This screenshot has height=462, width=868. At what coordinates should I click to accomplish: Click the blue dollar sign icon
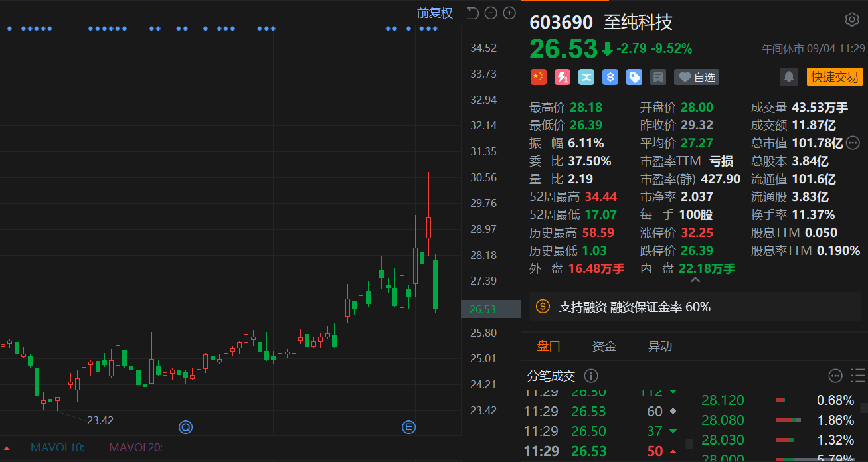click(610, 77)
